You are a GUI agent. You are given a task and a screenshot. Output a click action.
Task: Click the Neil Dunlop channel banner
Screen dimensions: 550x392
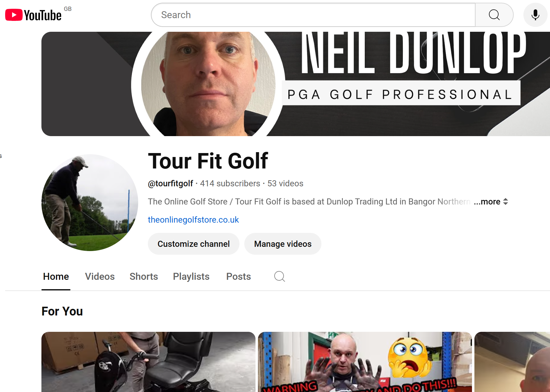[x=296, y=84]
